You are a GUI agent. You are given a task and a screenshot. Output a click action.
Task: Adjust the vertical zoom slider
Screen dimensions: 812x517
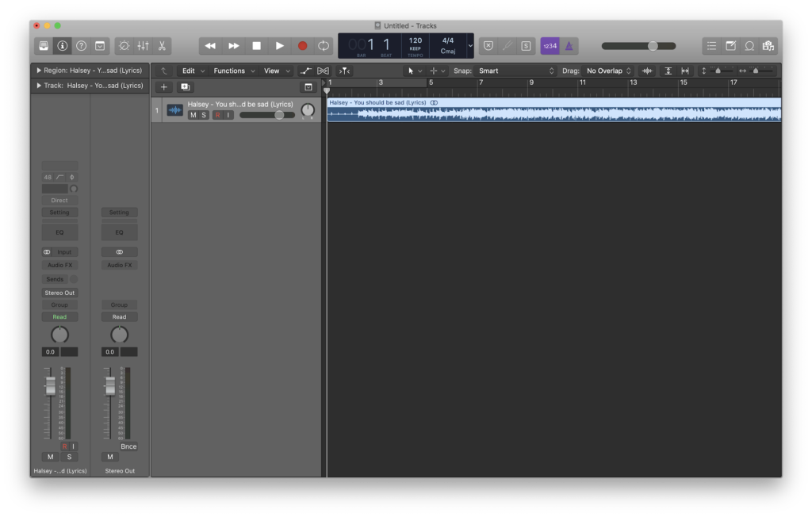pyautogui.click(x=722, y=71)
